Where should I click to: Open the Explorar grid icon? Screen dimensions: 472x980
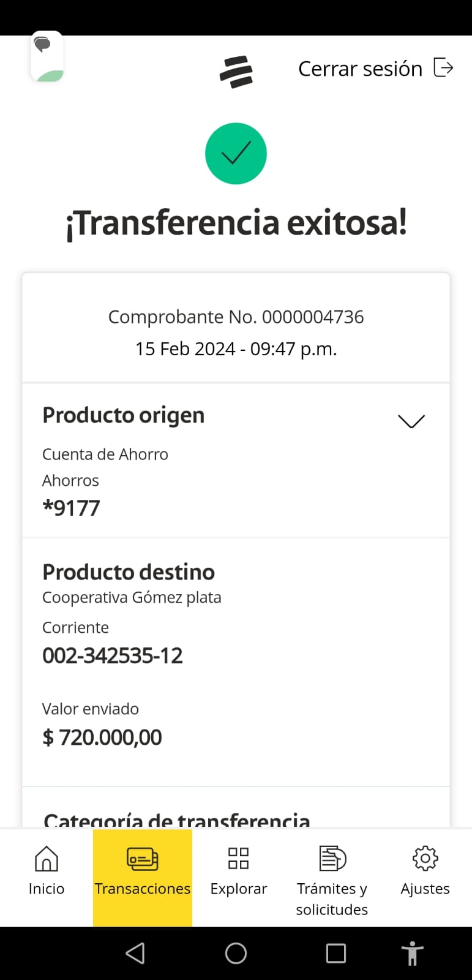238,859
